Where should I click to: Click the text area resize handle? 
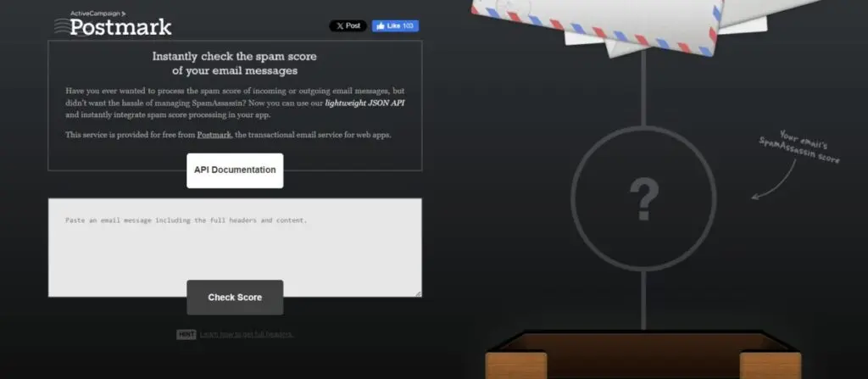pos(419,293)
